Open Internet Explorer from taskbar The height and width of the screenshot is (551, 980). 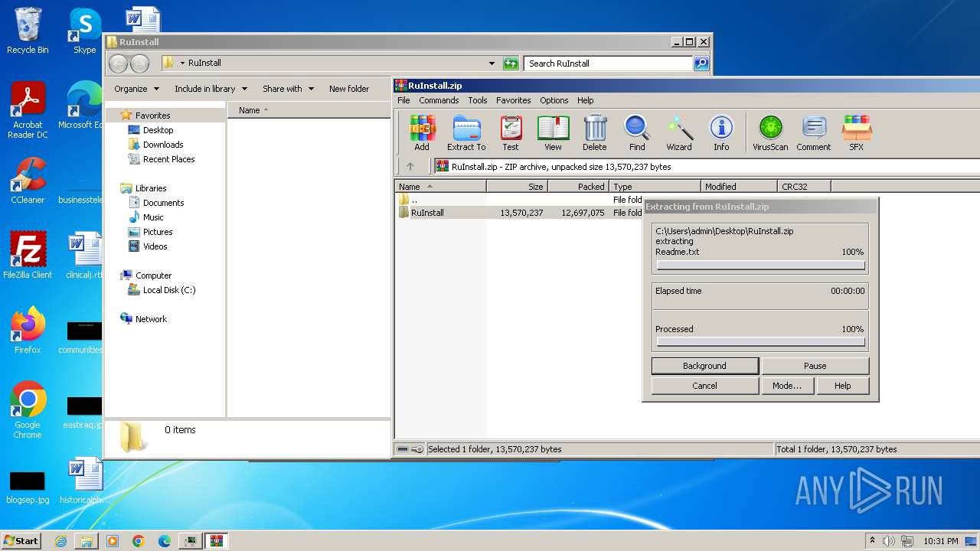click(60, 541)
